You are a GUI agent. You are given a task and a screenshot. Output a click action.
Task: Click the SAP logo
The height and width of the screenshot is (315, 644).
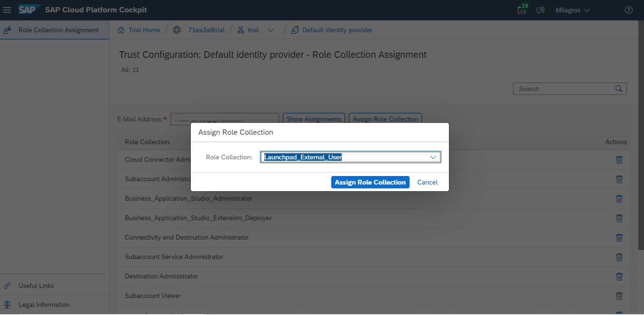point(29,10)
